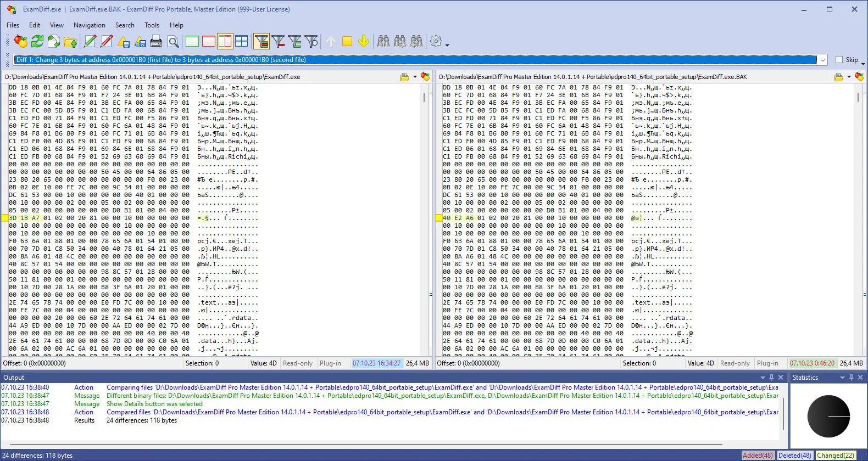
Task: Expand the Skip options arrow
Action: [863, 63]
